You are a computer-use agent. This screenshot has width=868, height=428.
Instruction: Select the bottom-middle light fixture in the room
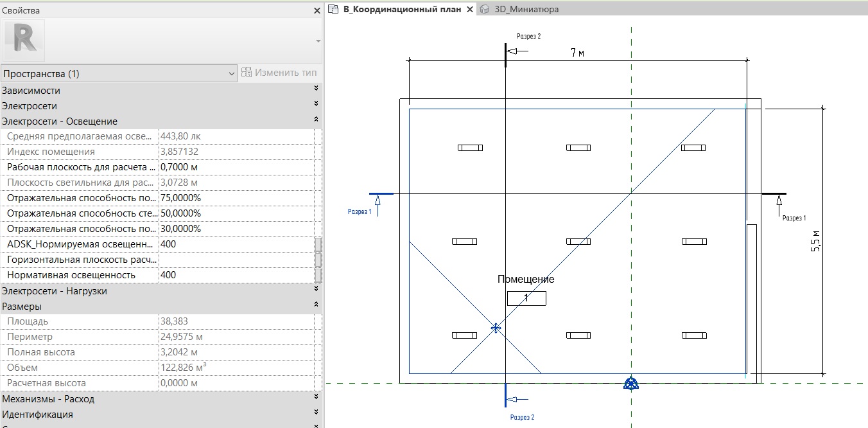(x=578, y=335)
